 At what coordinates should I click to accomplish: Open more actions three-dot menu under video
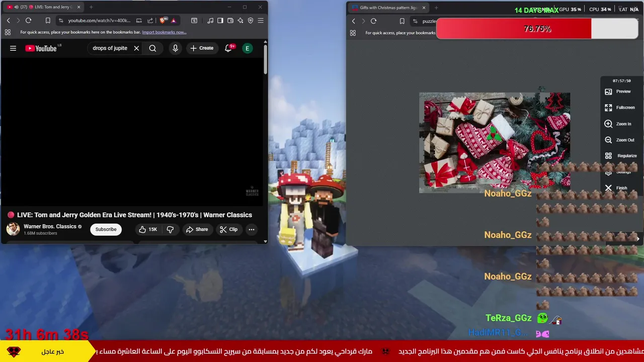pos(252,229)
